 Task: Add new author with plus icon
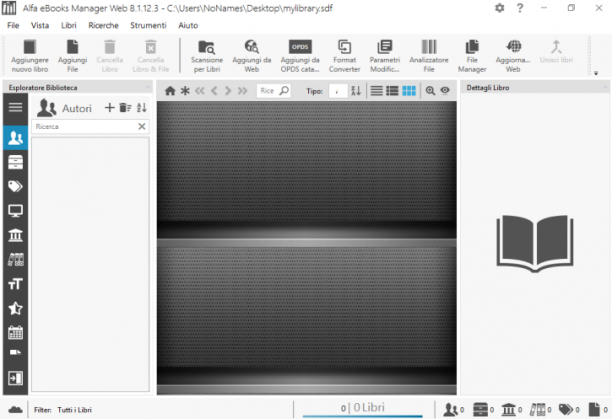110,107
